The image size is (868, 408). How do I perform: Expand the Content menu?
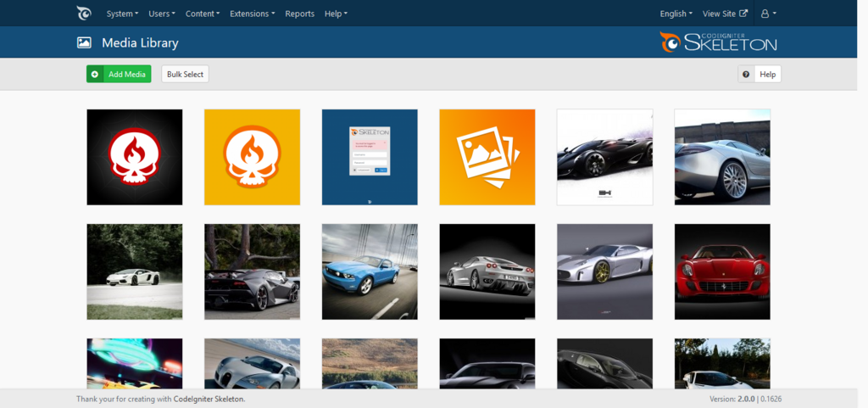[203, 14]
